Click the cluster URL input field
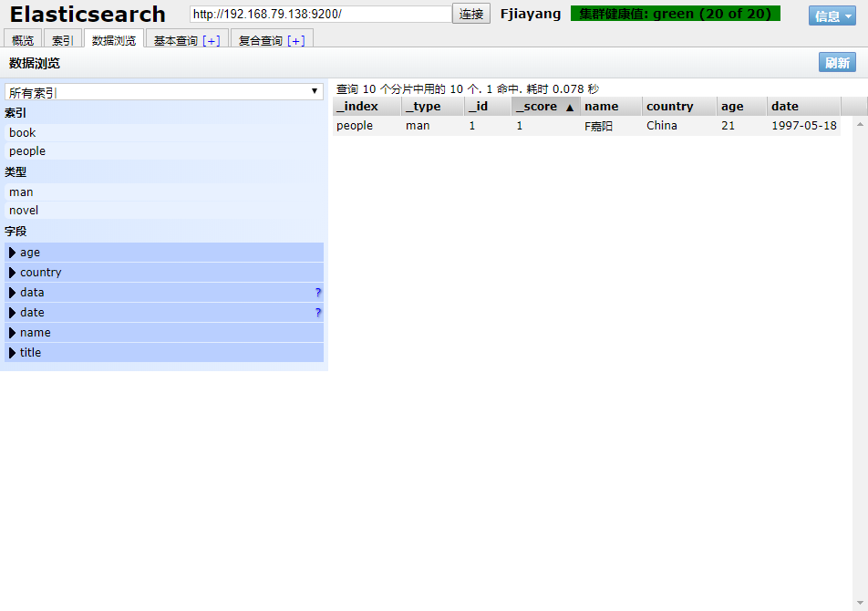868x611 pixels. coord(320,15)
